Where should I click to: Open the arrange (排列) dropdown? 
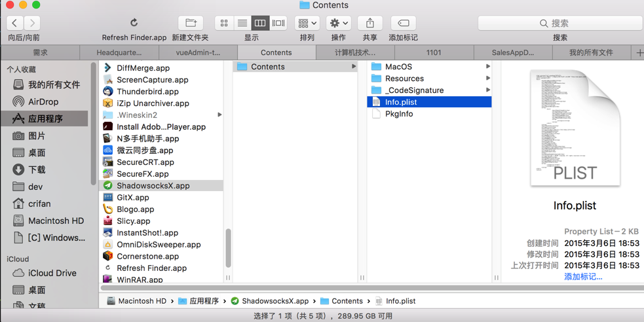tap(307, 23)
